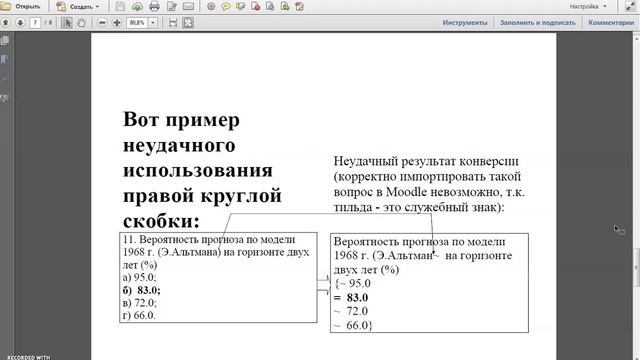Click the Edit document icon

pyautogui.click(x=171, y=7)
